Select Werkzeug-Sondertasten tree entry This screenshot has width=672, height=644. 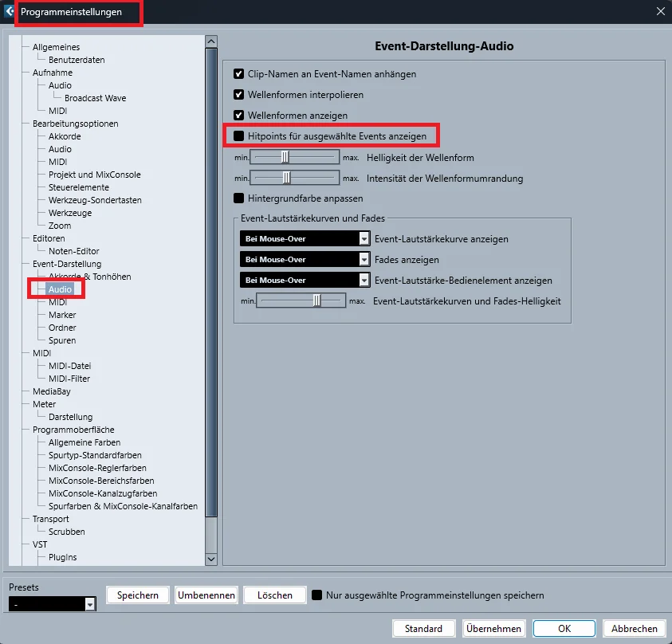click(x=95, y=200)
